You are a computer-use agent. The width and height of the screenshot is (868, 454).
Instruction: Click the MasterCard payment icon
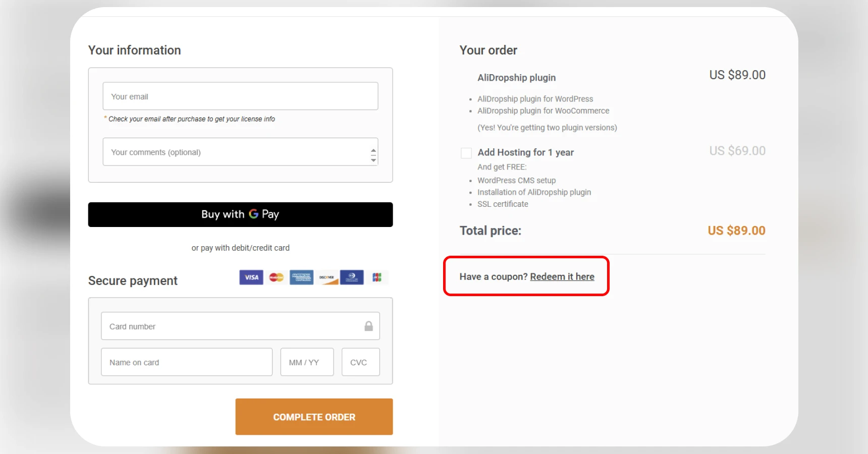pos(276,277)
